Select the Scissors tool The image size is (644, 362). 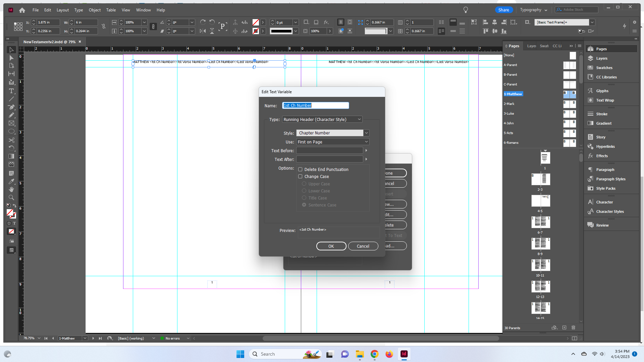pyautogui.click(x=11, y=140)
